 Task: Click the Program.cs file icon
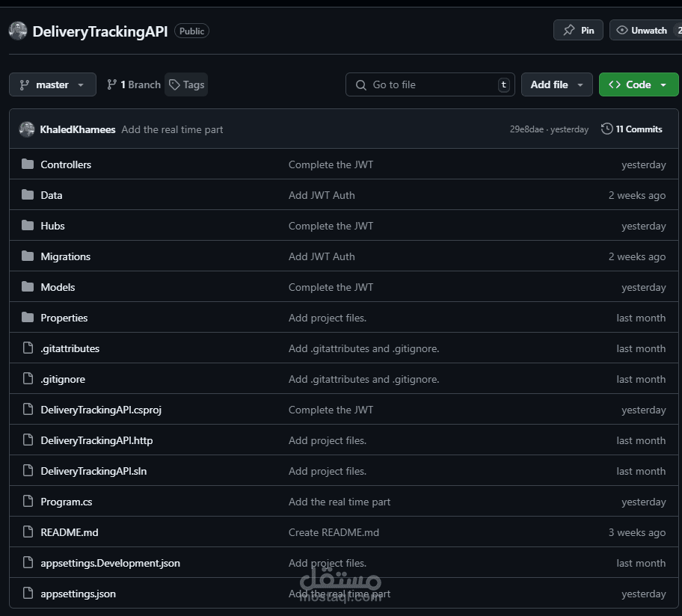click(x=28, y=501)
